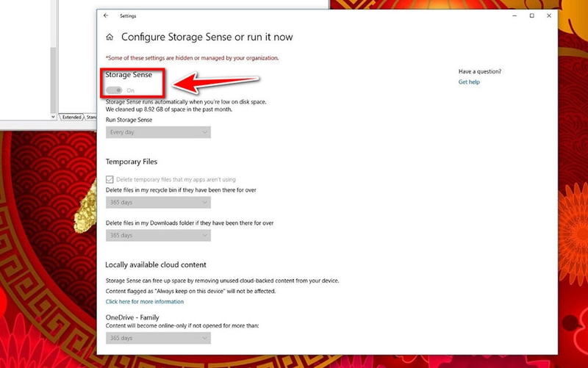Select the partially hidden Standard tab
588x368 pixels.
tap(90, 118)
